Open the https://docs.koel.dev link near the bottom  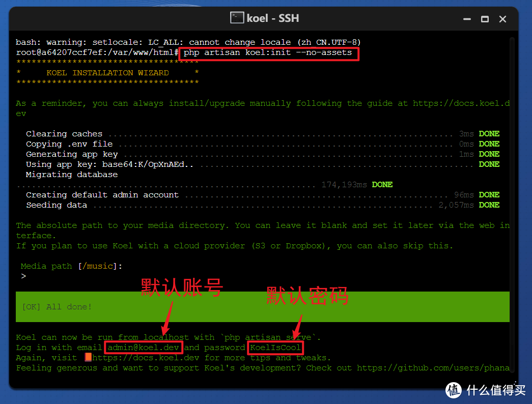[x=147, y=358]
